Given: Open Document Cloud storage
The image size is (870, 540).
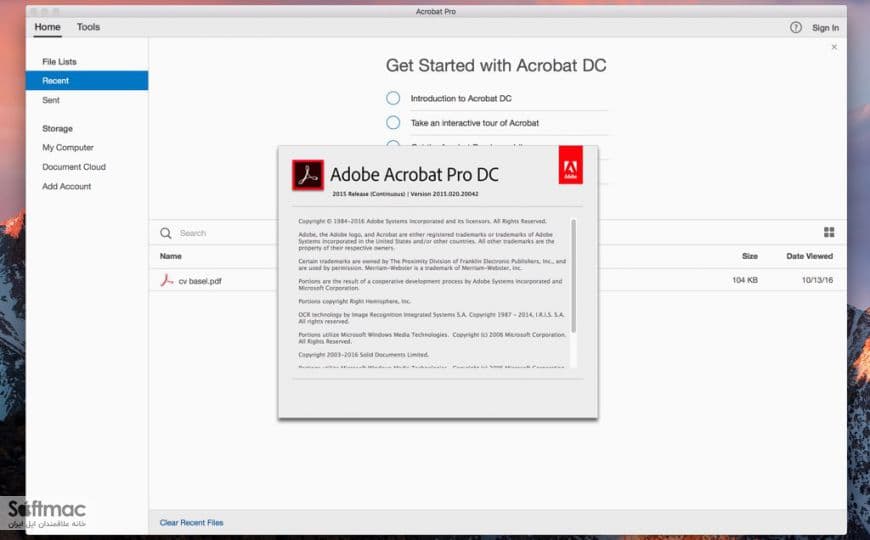Looking at the screenshot, I should coord(74,167).
